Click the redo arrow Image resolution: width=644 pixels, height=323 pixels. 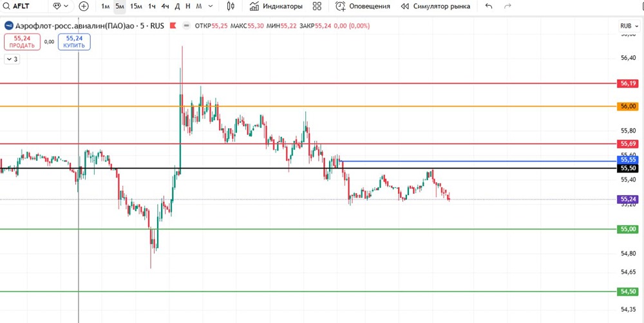507,6
